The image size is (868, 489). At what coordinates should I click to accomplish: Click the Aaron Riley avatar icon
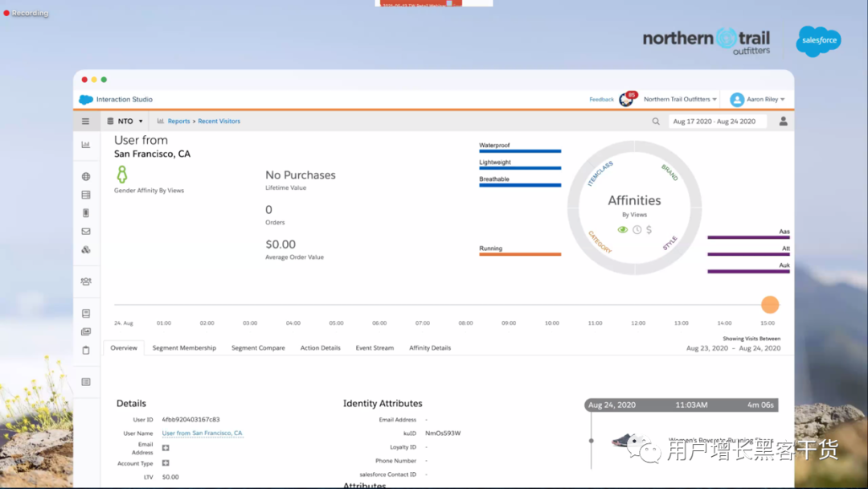coord(737,100)
